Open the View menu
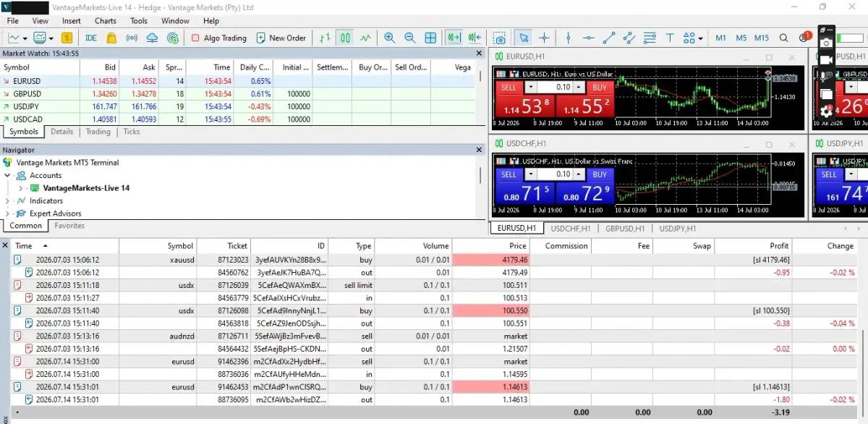868x424 pixels. (40, 21)
